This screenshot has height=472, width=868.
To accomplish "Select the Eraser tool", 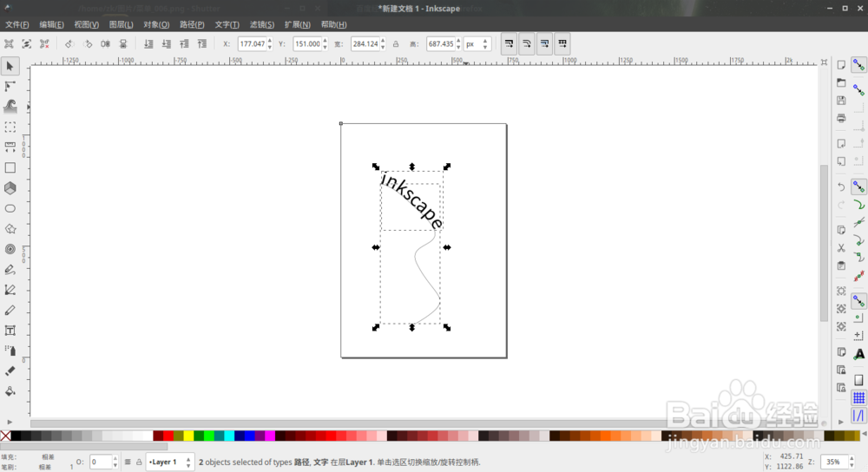I will pos(10,370).
